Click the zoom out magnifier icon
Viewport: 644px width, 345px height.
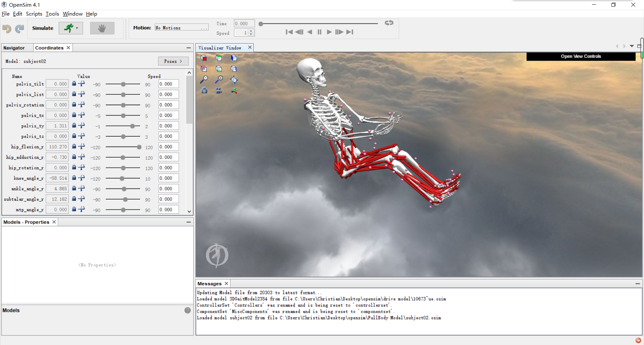tap(205, 80)
